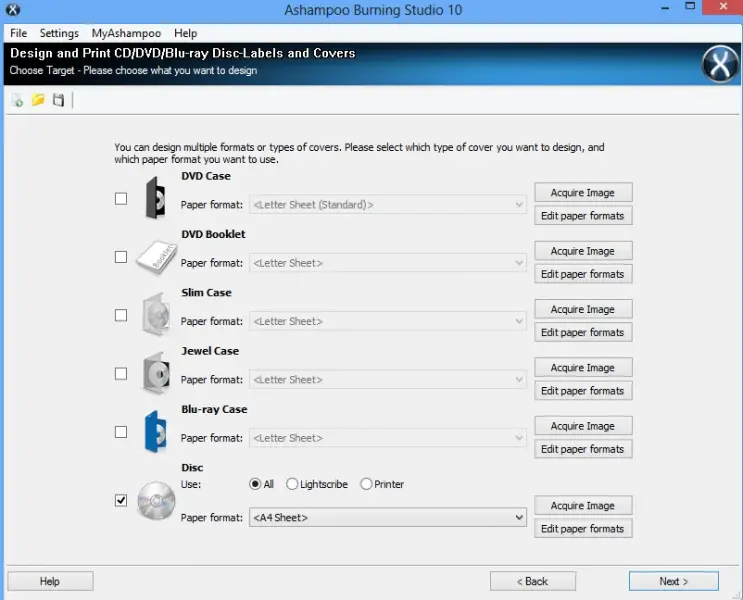Maximize the Ashampoo Burning Studio window
This screenshot has width=743, height=600.
(x=690, y=7)
